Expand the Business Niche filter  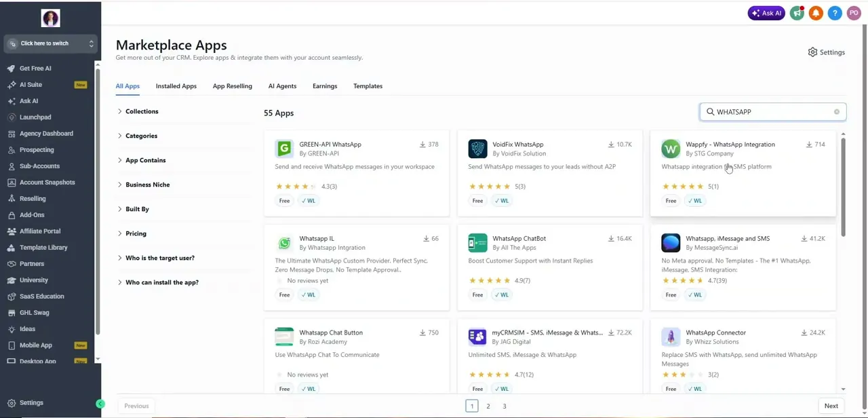coord(144,185)
